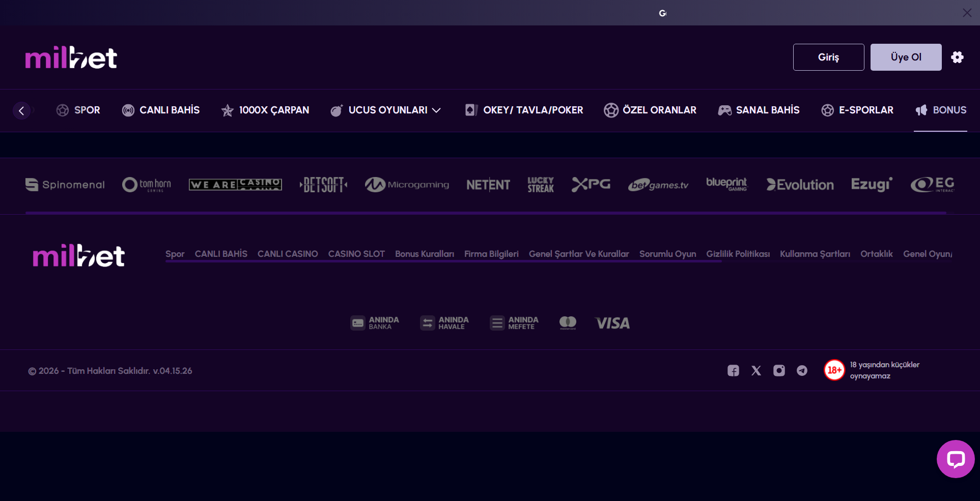Click the Evolution provider logo

[800, 185]
